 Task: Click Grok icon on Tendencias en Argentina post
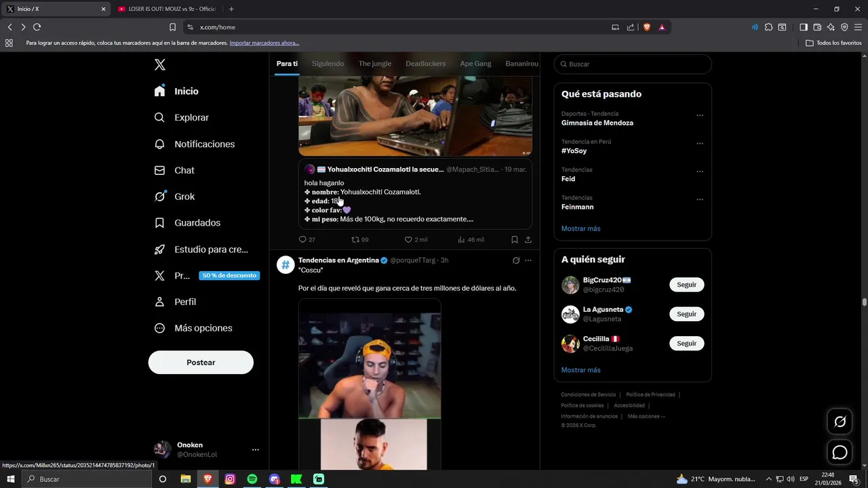[x=516, y=260]
